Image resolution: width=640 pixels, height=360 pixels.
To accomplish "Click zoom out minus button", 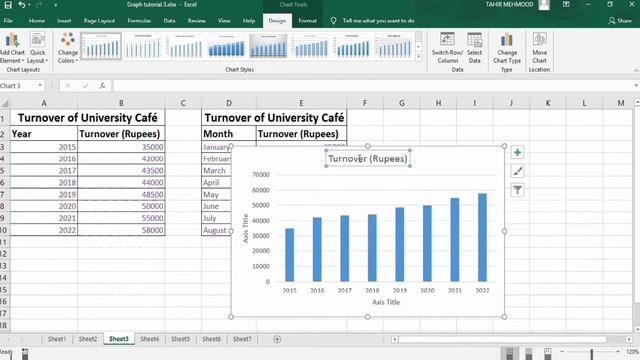I will pos(562,352).
